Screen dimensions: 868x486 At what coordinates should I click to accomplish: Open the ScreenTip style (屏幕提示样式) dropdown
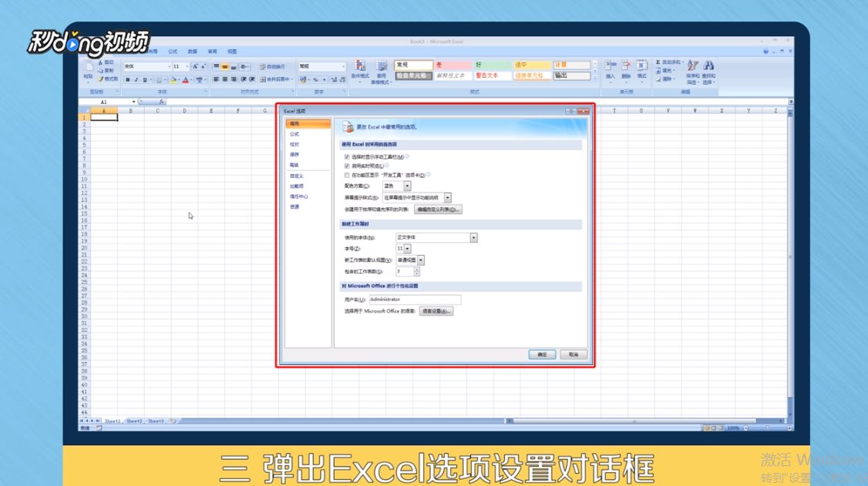447,197
